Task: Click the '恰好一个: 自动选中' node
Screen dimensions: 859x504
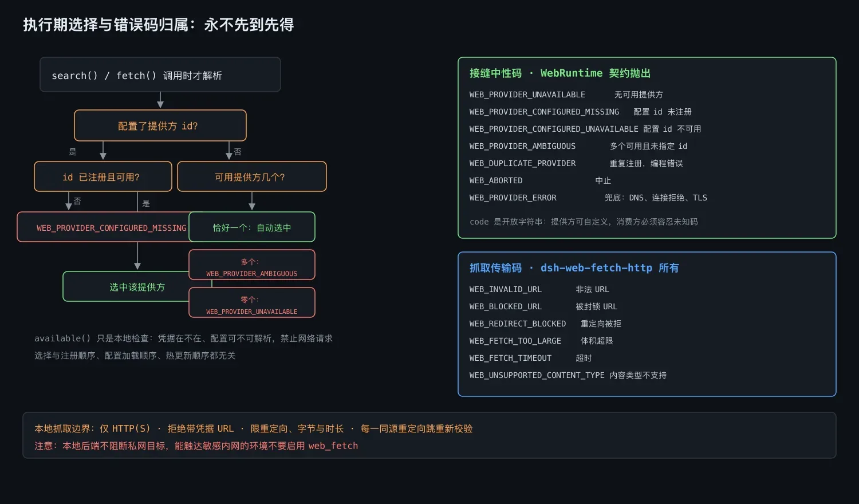Action: point(252,227)
